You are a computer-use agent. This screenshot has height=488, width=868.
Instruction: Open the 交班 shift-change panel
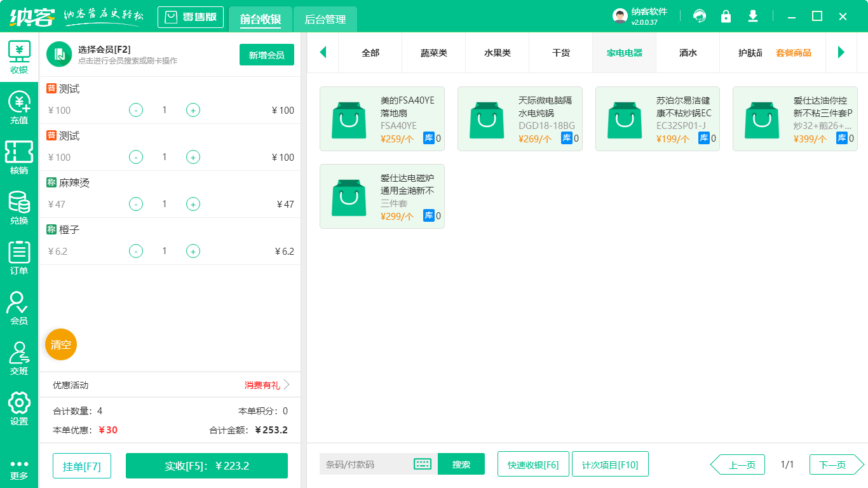click(x=19, y=357)
